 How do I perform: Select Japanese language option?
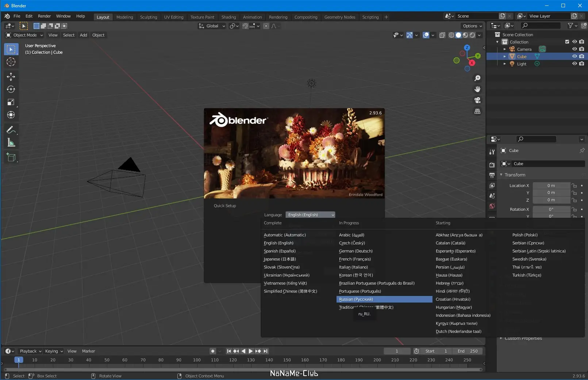tap(280, 259)
